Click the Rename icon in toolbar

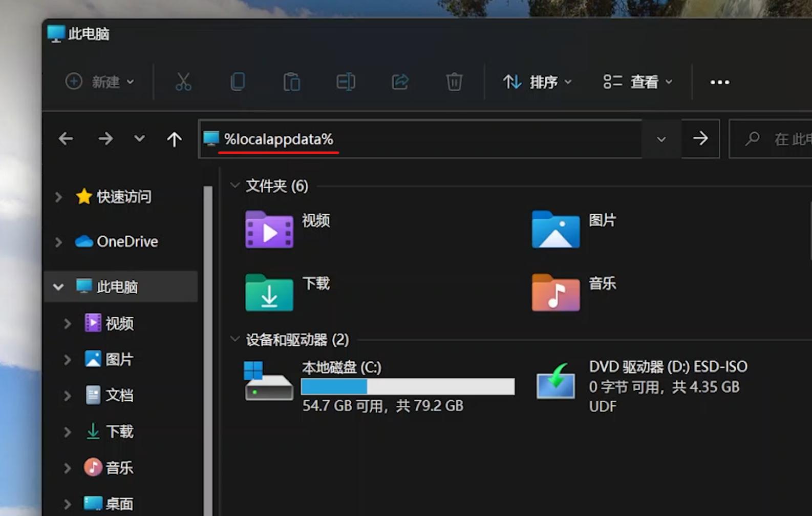346,81
